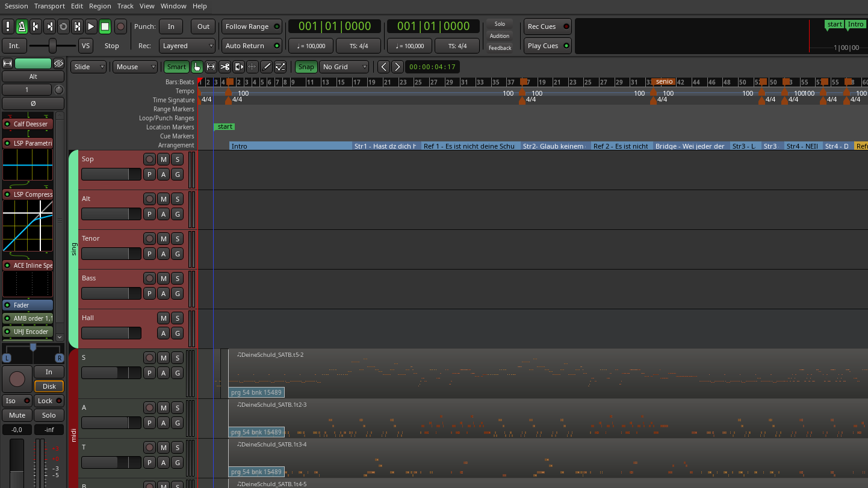868x488 pixels.
Task: Open the Region menu
Action: (100, 6)
